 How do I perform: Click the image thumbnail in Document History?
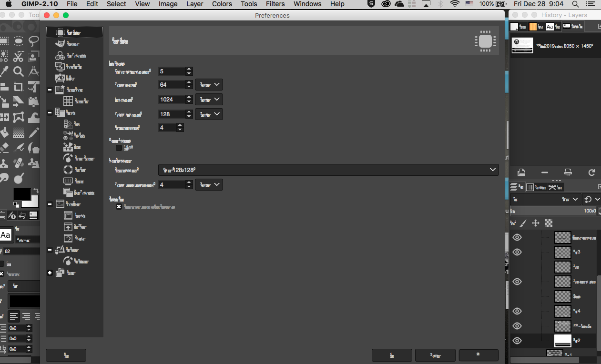[x=522, y=46]
